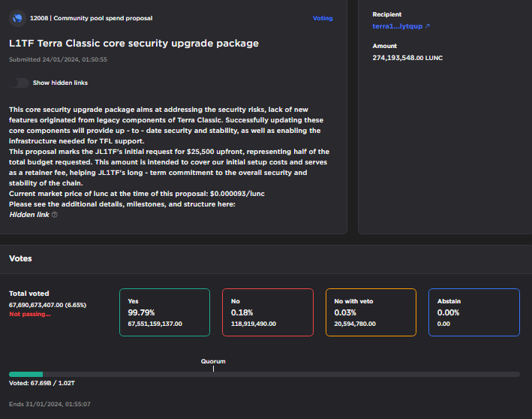Click '12008 | Community pool spend proposal' text

91,18
